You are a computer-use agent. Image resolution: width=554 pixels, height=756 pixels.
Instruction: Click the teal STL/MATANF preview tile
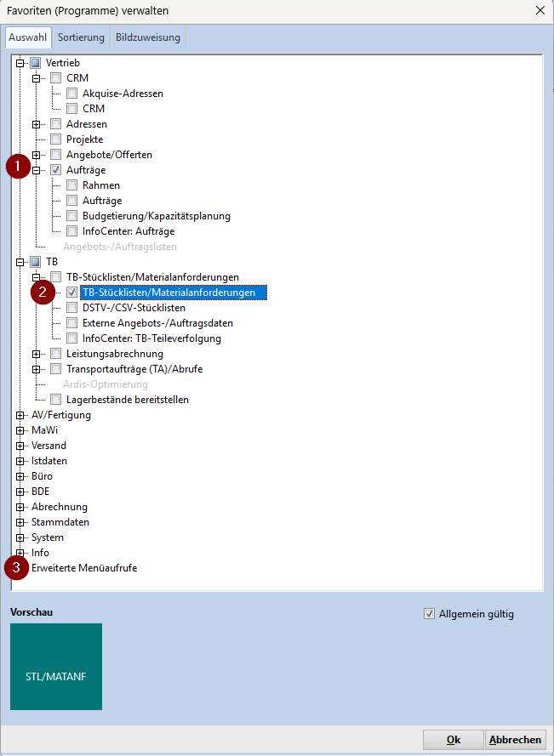point(56,667)
